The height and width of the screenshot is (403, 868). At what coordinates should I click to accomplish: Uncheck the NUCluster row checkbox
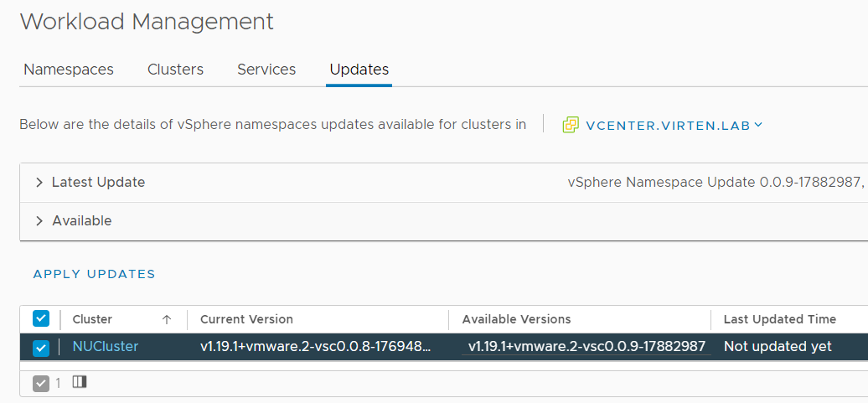(x=41, y=349)
